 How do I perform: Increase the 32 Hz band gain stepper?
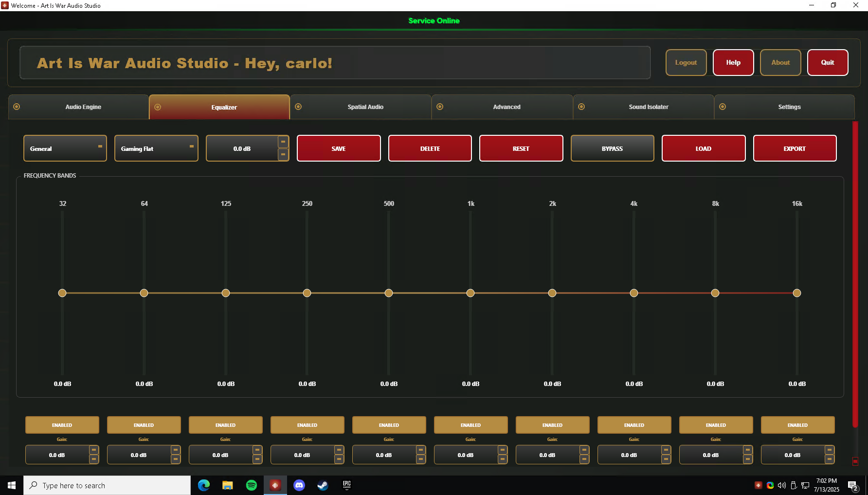pyautogui.click(x=94, y=450)
